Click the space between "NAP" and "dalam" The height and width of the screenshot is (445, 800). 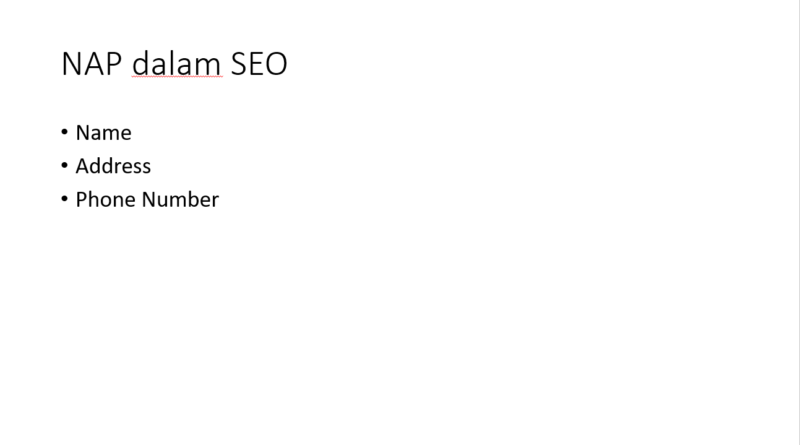(127, 64)
